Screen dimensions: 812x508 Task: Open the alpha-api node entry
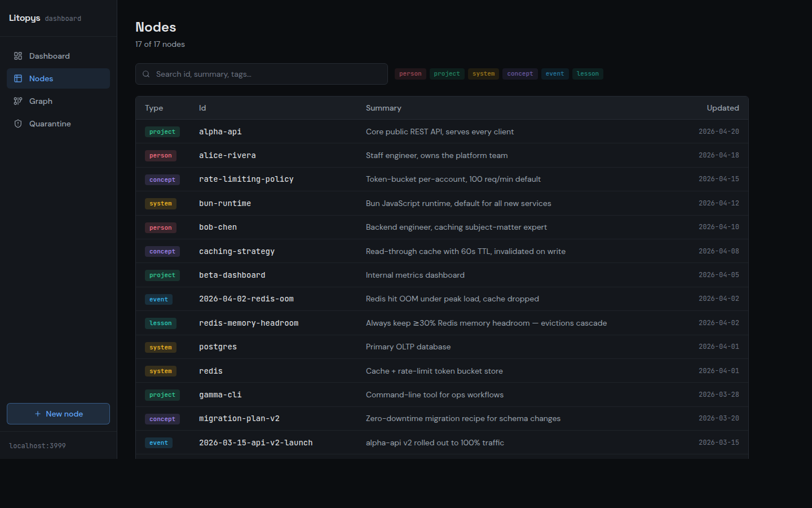pyautogui.click(x=220, y=132)
